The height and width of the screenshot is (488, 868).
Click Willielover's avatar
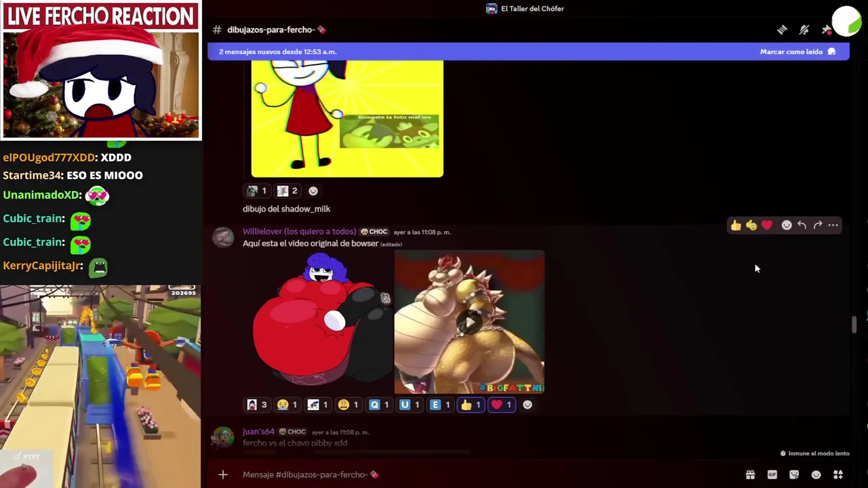tap(223, 237)
